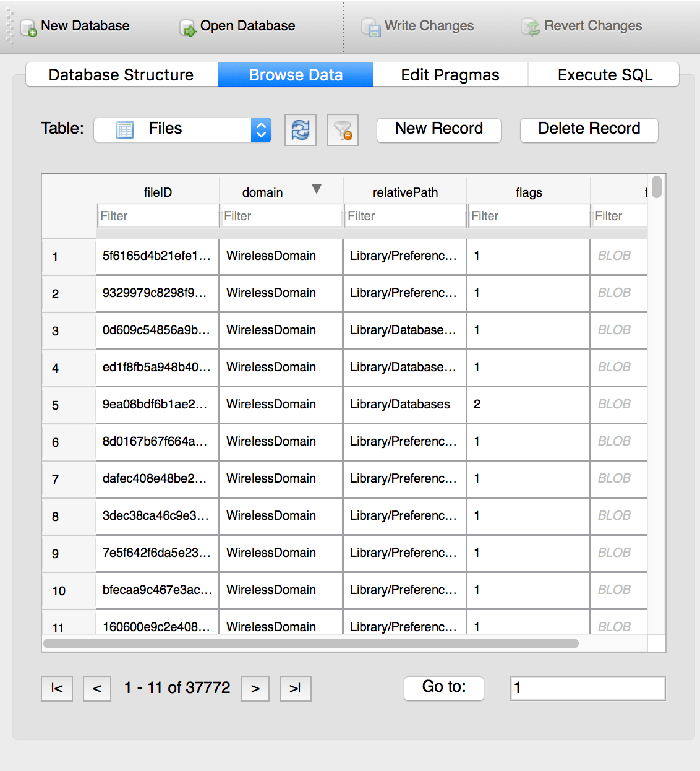Jump to the first record
This screenshot has width=700, height=771.
pos(56,688)
